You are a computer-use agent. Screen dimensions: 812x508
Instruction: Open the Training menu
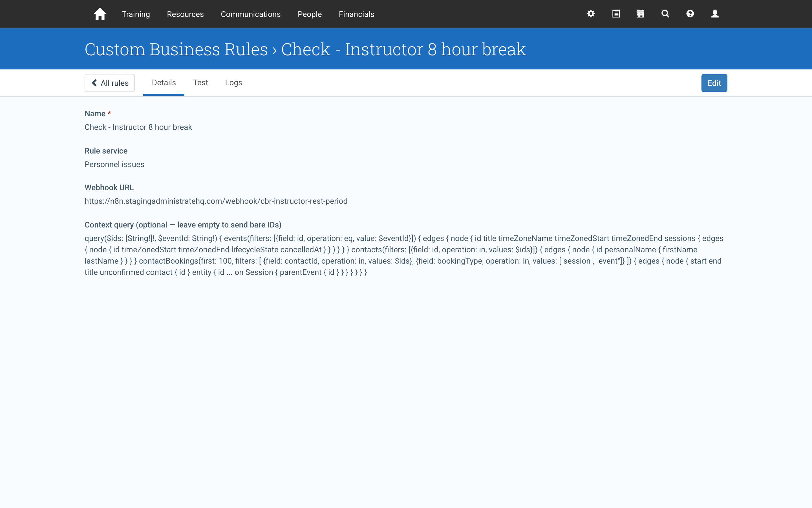136,14
